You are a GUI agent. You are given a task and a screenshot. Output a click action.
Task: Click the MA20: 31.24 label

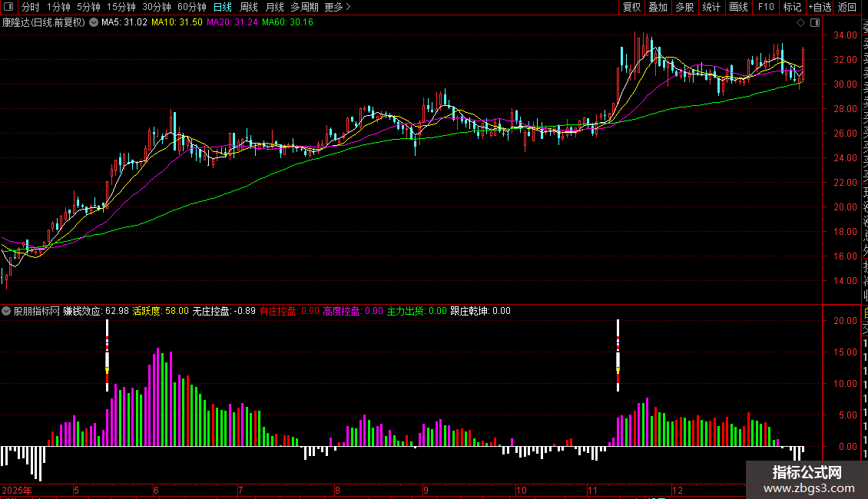pos(232,22)
